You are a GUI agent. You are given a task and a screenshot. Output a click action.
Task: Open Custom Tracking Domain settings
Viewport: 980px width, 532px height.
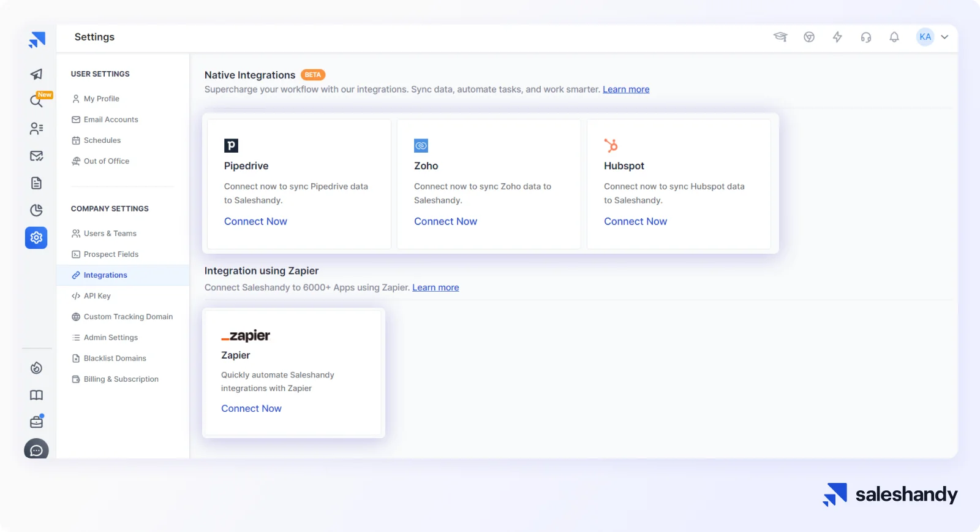pyautogui.click(x=123, y=317)
